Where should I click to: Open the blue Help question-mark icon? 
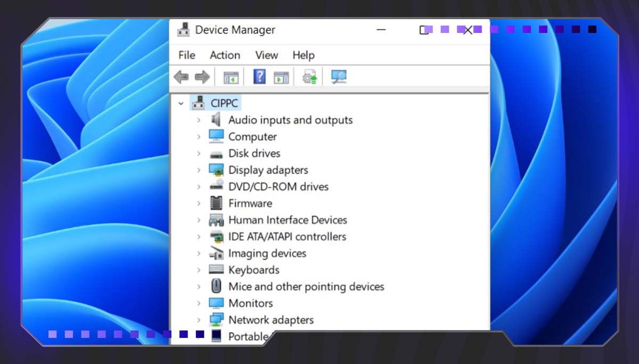click(x=259, y=77)
